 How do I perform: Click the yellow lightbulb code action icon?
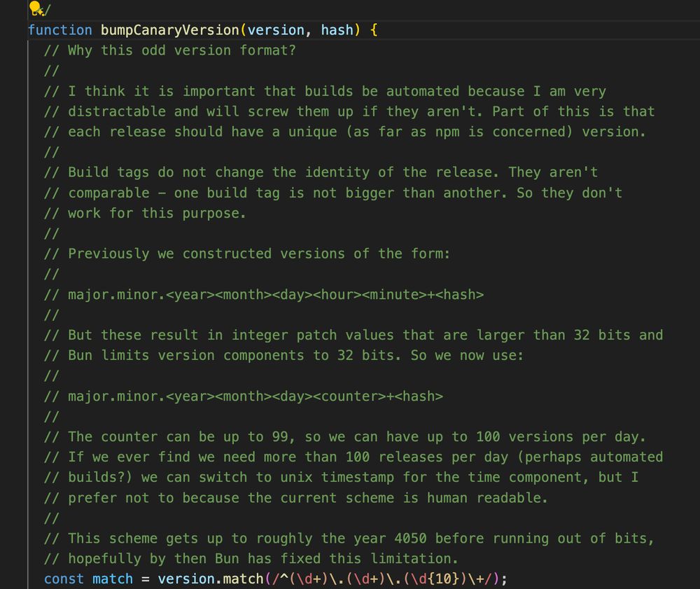(35, 8)
